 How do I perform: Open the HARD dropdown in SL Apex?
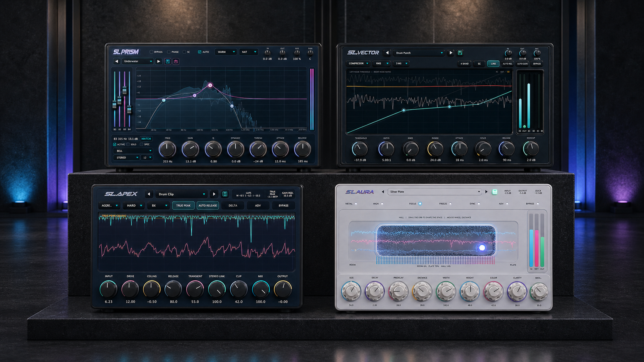[x=134, y=205]
